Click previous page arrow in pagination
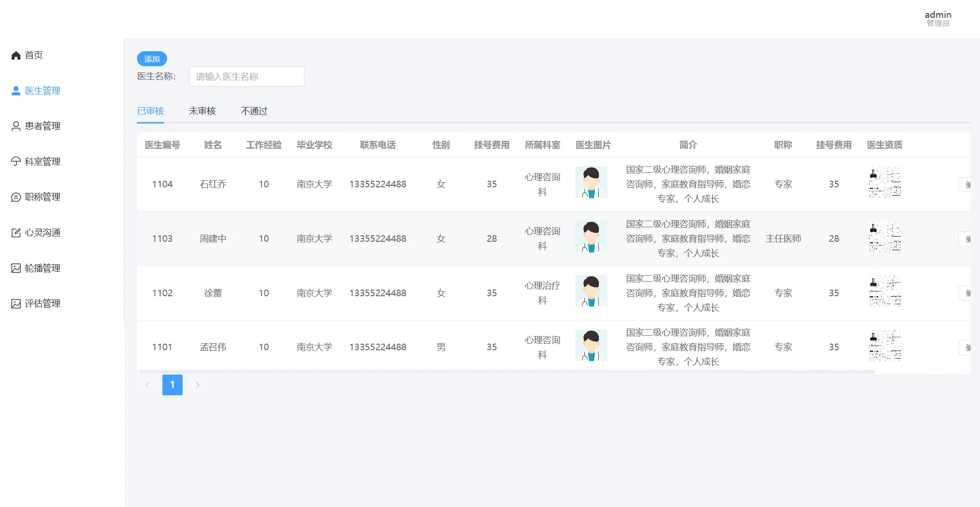The image size is (980, 507). pos(147,385)
